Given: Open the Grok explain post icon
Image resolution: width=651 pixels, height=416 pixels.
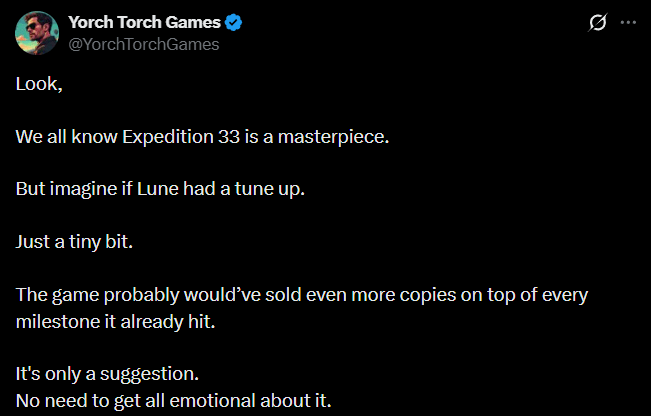Looking at the screenshot, I should 599,22.
